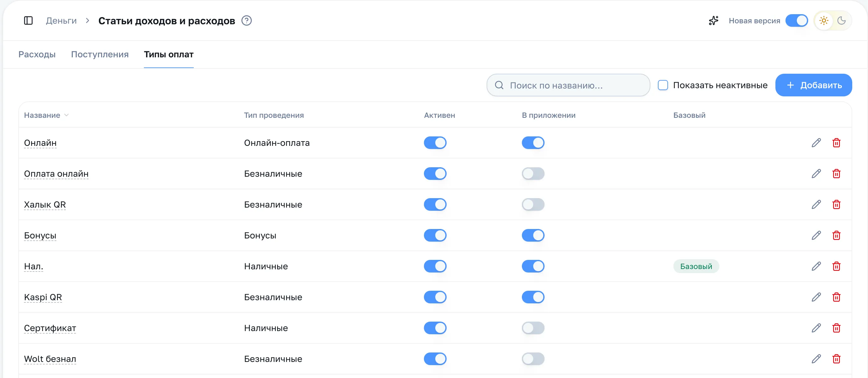Toggle the sidebar panel icon
The image size is (868, 378).
[28, 20]
